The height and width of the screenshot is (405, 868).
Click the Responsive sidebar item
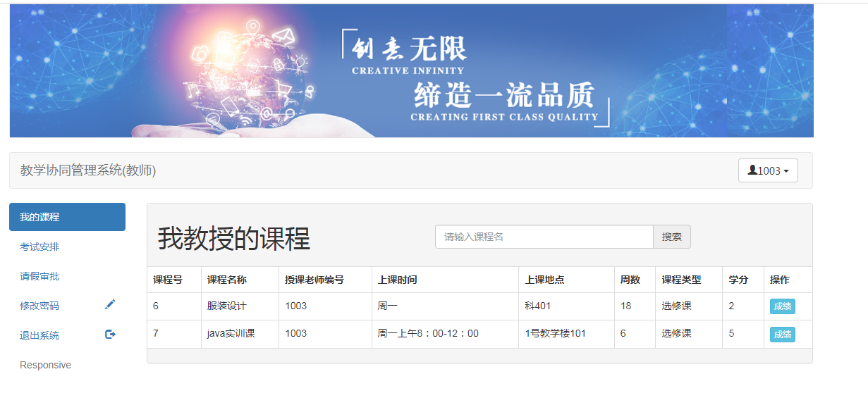pos(45,365)
